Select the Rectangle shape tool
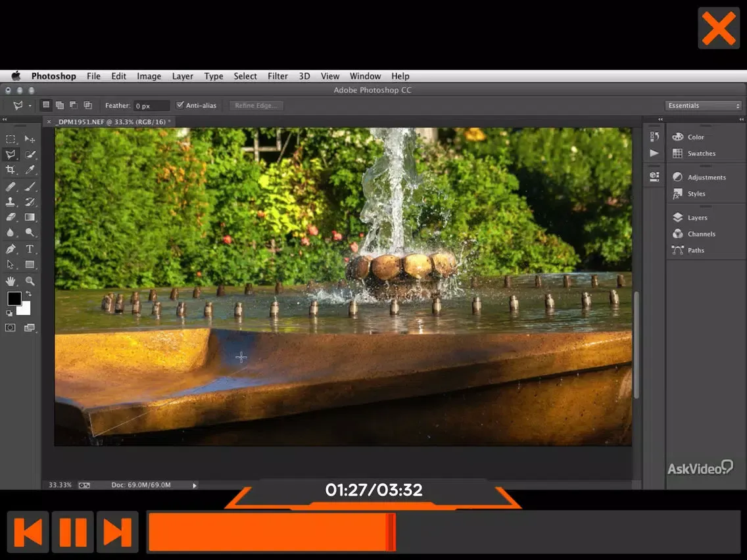The width and height of the screenshot is (747, 560). 30,264
